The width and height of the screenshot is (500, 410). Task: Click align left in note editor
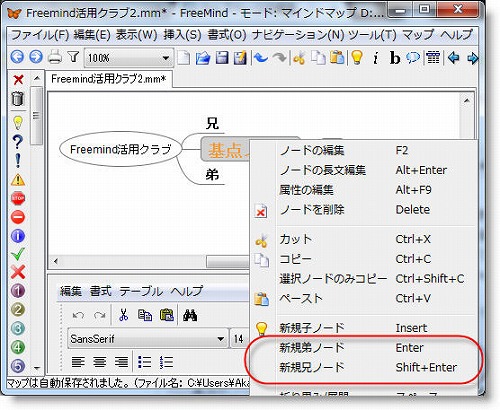(x=78, y=362)
